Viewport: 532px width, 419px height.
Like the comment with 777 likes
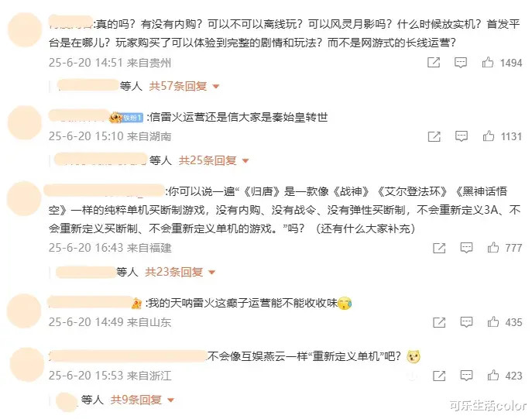tap(493, 248)
